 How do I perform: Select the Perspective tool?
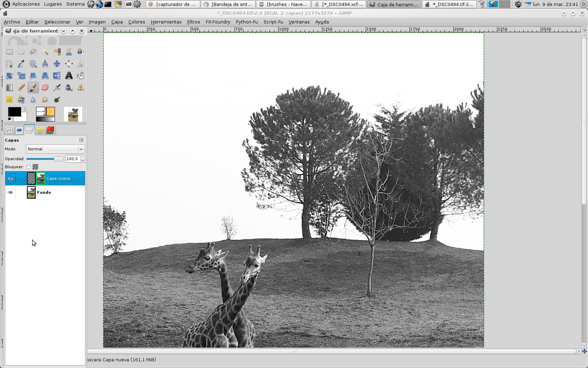pyautogui.click(x=45, y=76)
